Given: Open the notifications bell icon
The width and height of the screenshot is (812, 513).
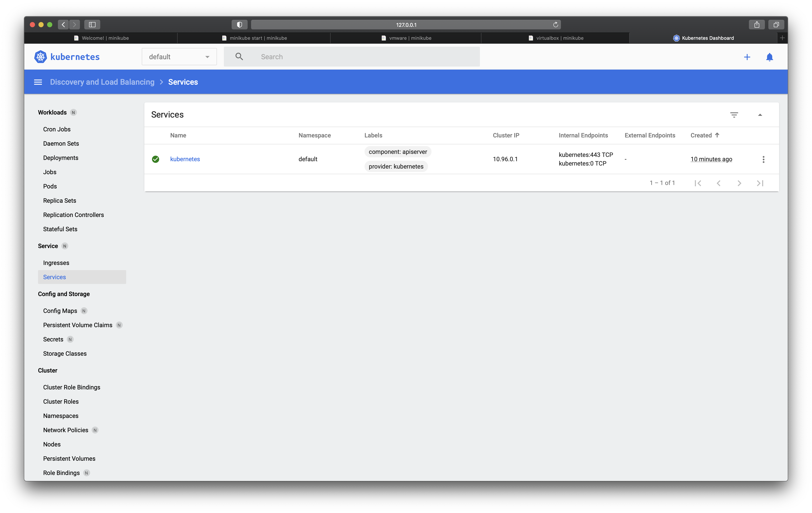Looking at the screenshot, I should 769,57.
